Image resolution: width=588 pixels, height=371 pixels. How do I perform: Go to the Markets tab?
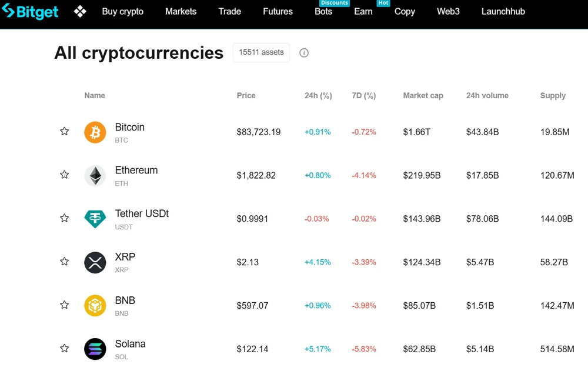[181, 11]
